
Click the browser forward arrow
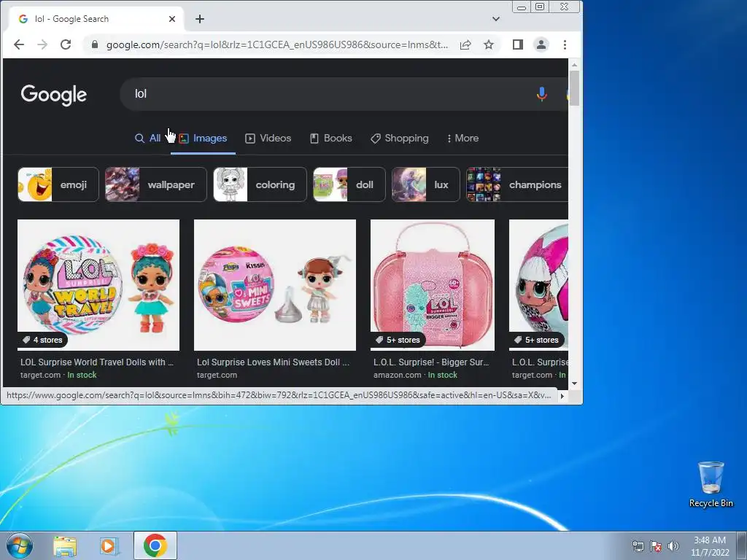(42, 44)
